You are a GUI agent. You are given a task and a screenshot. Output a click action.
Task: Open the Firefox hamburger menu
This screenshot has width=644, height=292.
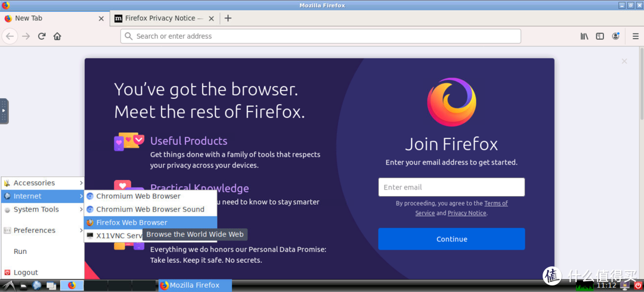coord(635,36)
